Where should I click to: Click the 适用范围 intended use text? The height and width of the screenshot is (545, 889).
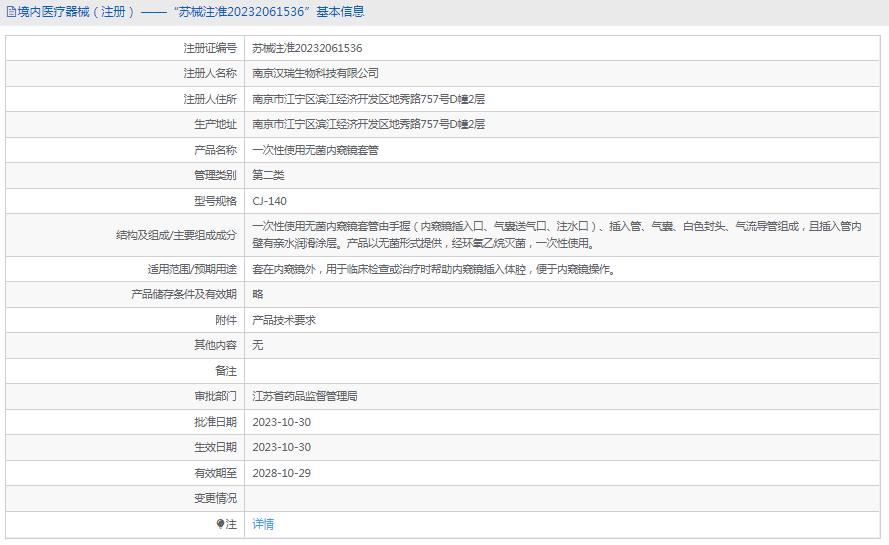pos(434,269)
